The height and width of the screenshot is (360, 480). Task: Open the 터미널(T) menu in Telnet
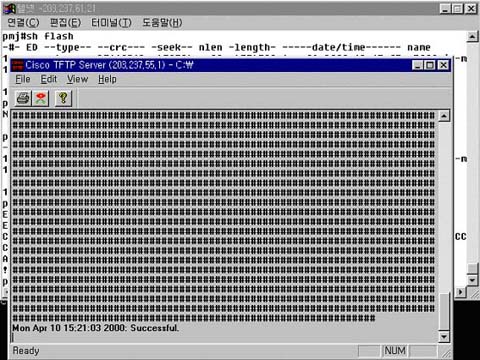[x=111, y=23]
